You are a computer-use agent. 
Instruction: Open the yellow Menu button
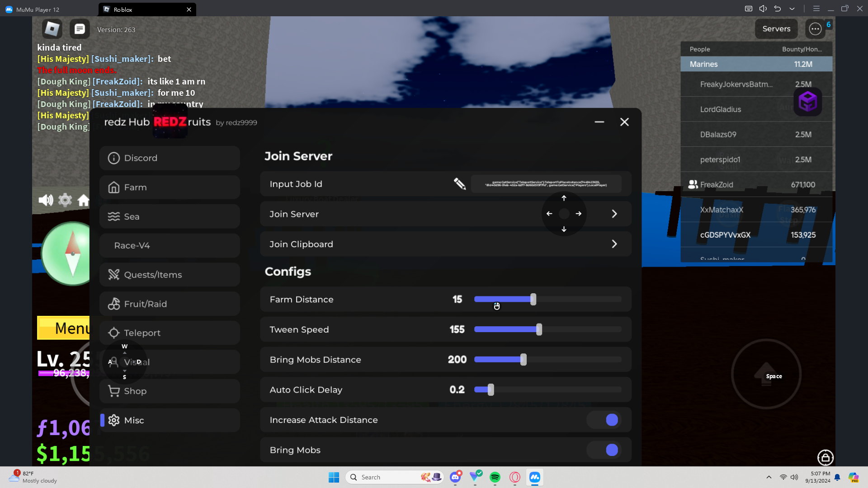click(64, 328)
